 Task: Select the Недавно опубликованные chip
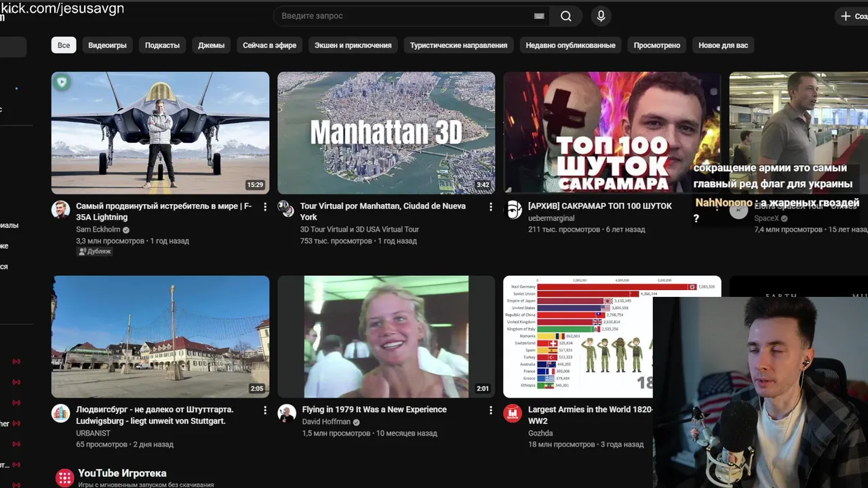pos(570,45)
